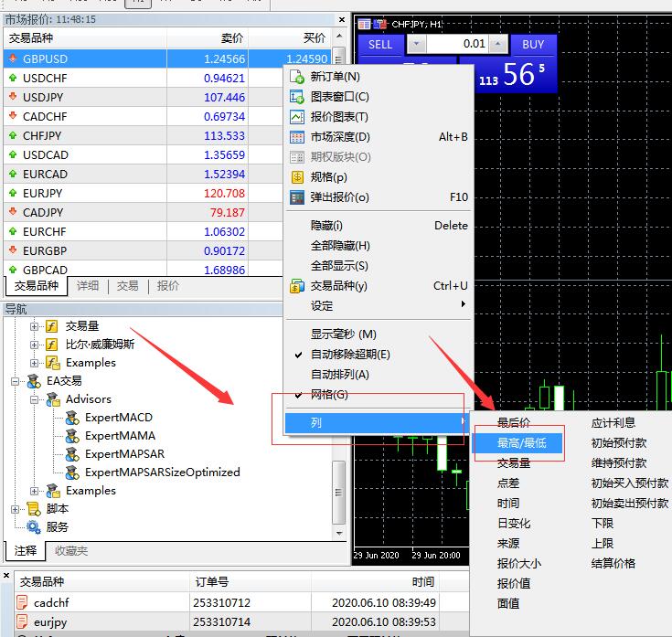The height and width of the screenshot is (637, 672).
Task: Increase lot size with up stepper
Action: 497,44
